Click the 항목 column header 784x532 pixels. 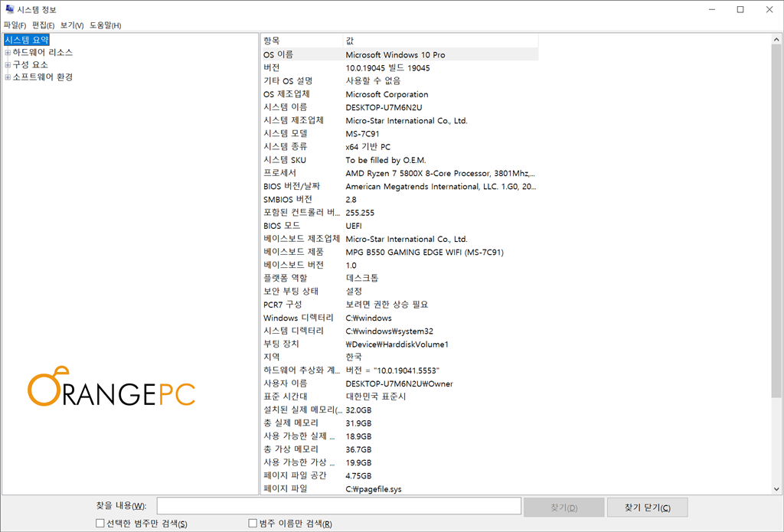click(302, 41)
